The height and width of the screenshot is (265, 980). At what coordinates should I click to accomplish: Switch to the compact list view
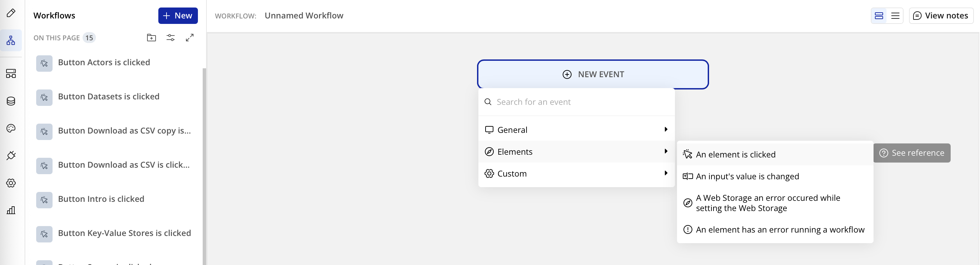(895, 16)
